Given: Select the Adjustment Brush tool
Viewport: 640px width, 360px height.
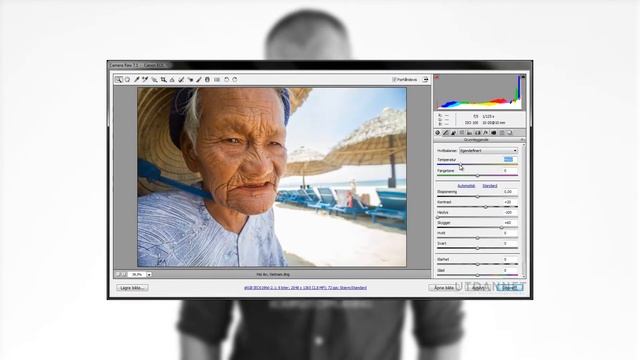Looking at the screenshot, I should [x=199, y=80].
